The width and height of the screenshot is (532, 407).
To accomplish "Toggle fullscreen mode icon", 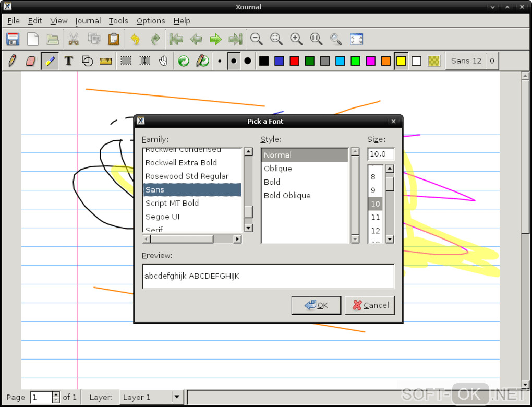I will click(357, 39).
